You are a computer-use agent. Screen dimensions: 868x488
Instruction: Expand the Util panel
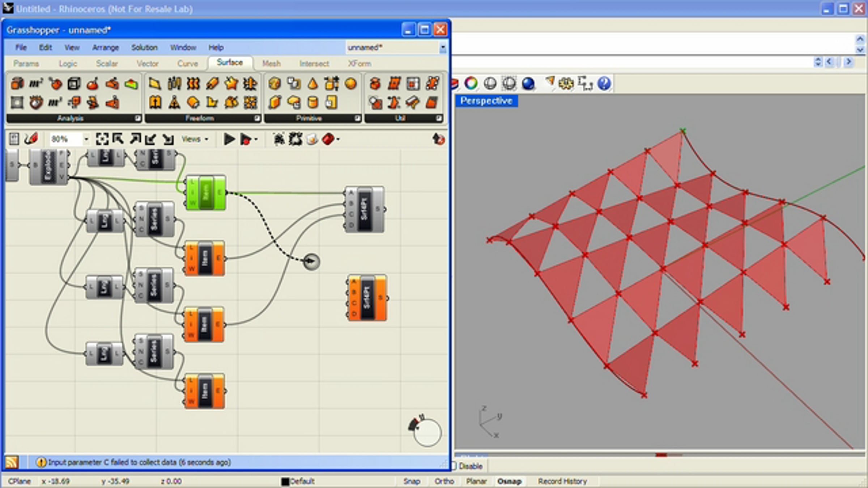(x=439, y=118)
